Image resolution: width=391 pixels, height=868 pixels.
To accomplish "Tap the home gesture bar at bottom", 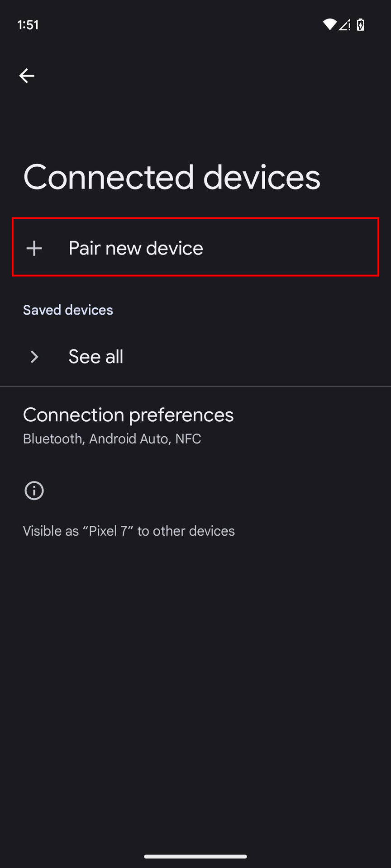I will pos(195,856).
